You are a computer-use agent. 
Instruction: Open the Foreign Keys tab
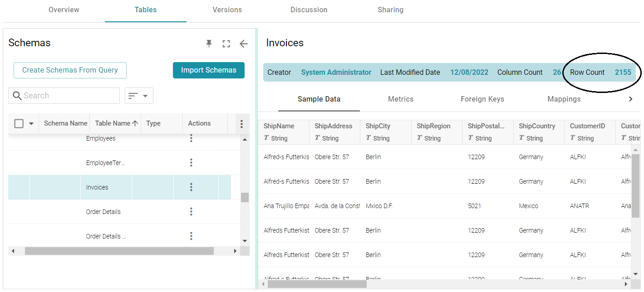(x=482, y=99)
